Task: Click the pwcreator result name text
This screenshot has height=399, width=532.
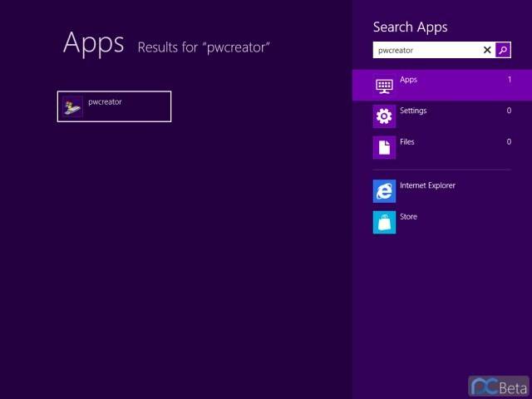Action: (105, 102)
